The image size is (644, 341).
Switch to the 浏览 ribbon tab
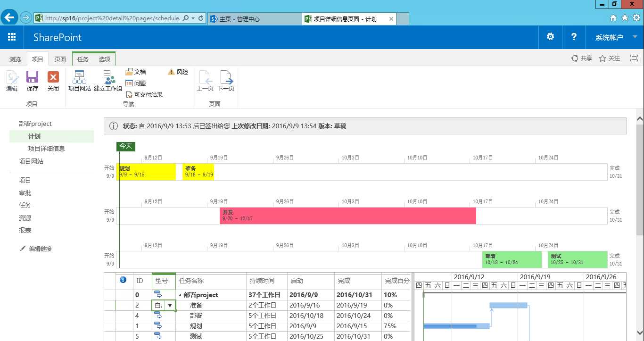(x=15, y=59)
